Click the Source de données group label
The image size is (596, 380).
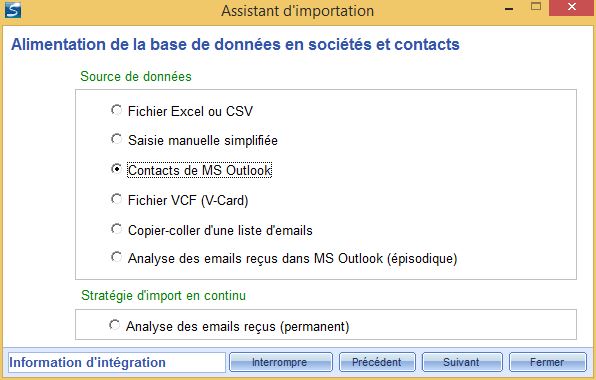(136, 76)
